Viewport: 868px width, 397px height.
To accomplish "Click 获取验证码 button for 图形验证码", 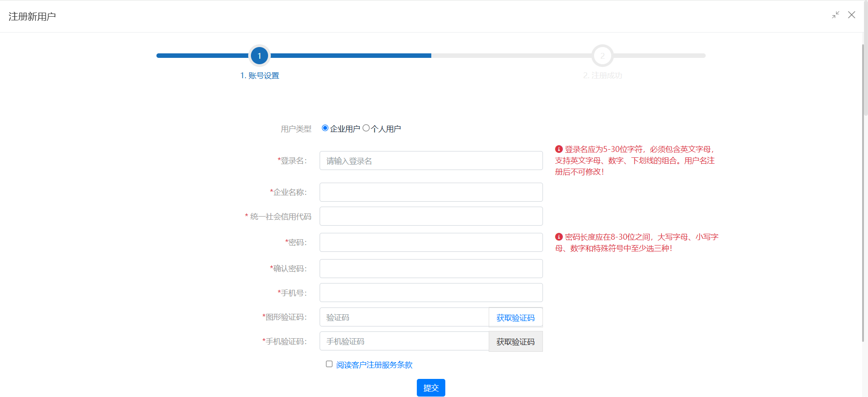I will click(516, 317).
